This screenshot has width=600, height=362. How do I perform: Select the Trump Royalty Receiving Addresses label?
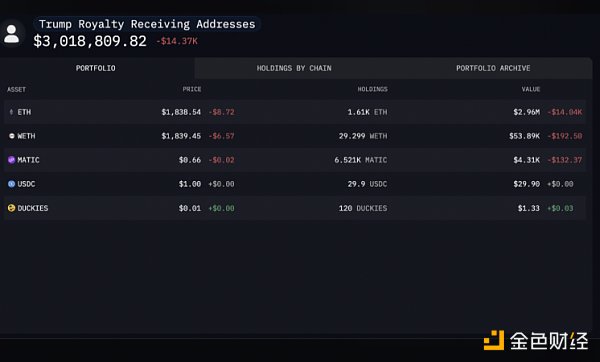tap(147, 24)
